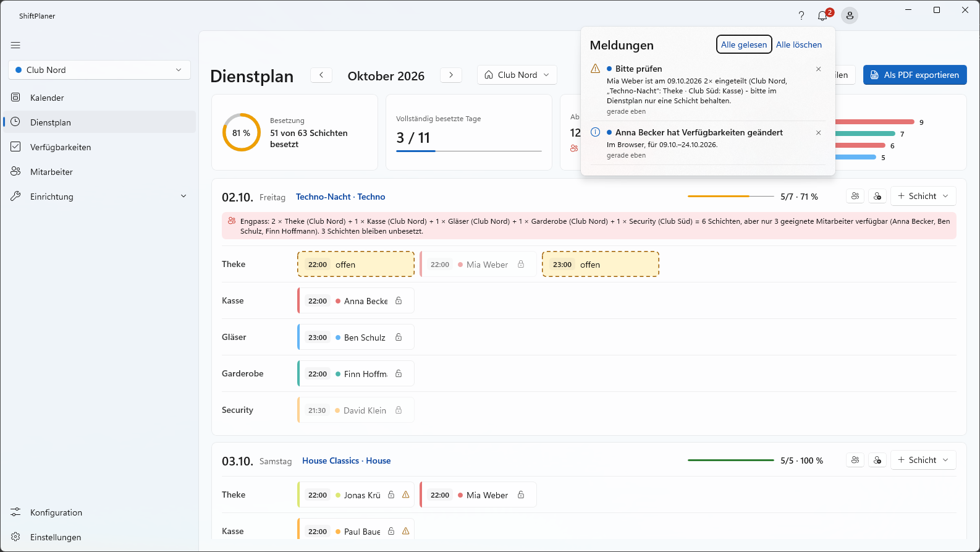Open '+ Schicht' dropdown for 03.10.
The image size is (980, 552).
(923, 460)
